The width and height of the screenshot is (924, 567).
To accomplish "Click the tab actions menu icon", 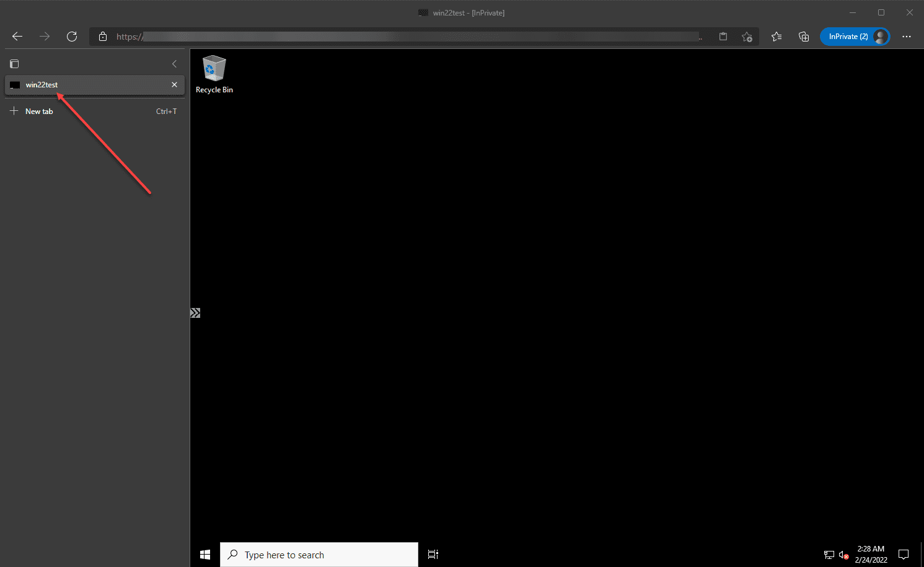I will pyautogui.click(x=14, y=64).
